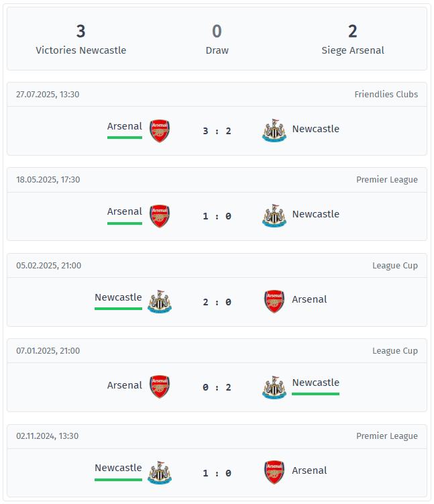Click Premier League label on 18.05.2025 match
The image size is (434, 504).
pyautogui.click(x=387, y=180)
